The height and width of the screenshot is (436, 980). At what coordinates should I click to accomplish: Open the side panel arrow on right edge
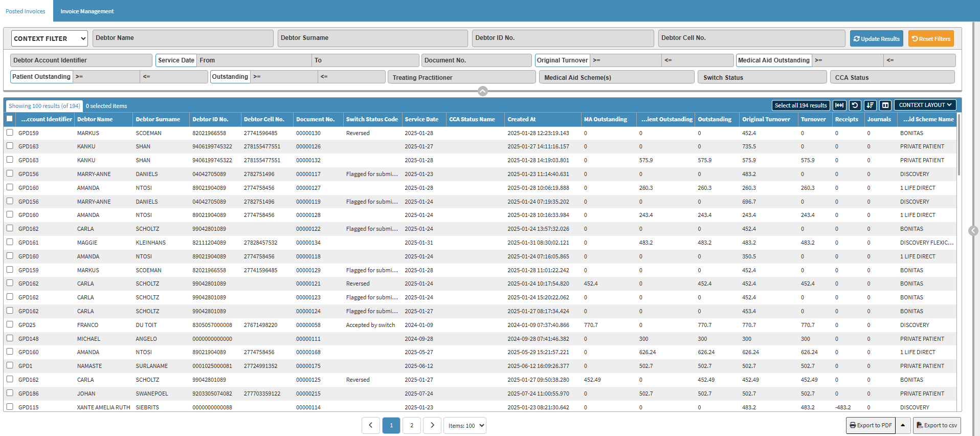coord(973,231)
